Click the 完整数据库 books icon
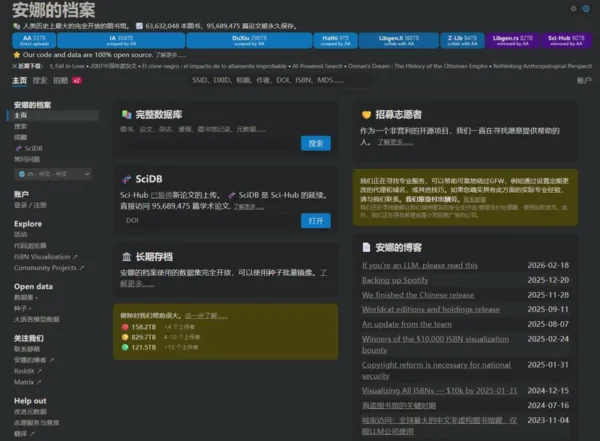 pos(126,114)
